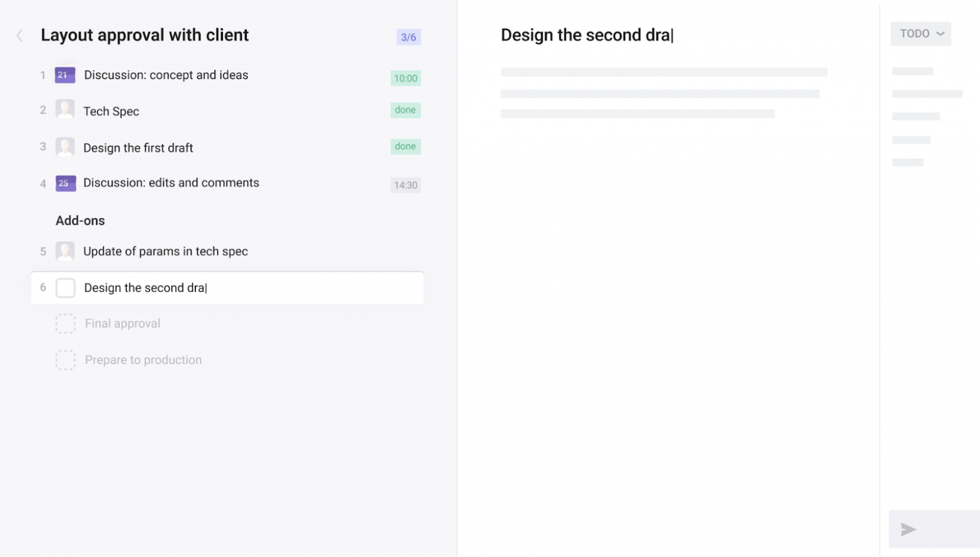Screen dimensions: 980x557
Task: Click the task title field in detail pane
Action: pyautogui.click(x=586, y=35)
